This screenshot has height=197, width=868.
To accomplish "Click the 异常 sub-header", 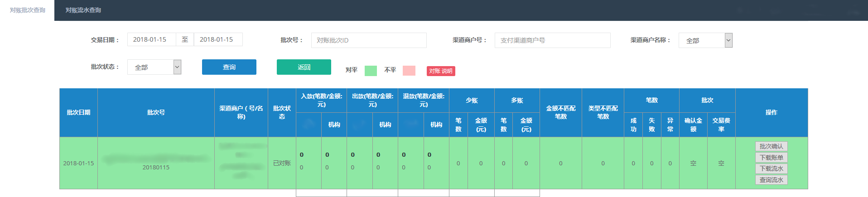I will coord(670,125).
